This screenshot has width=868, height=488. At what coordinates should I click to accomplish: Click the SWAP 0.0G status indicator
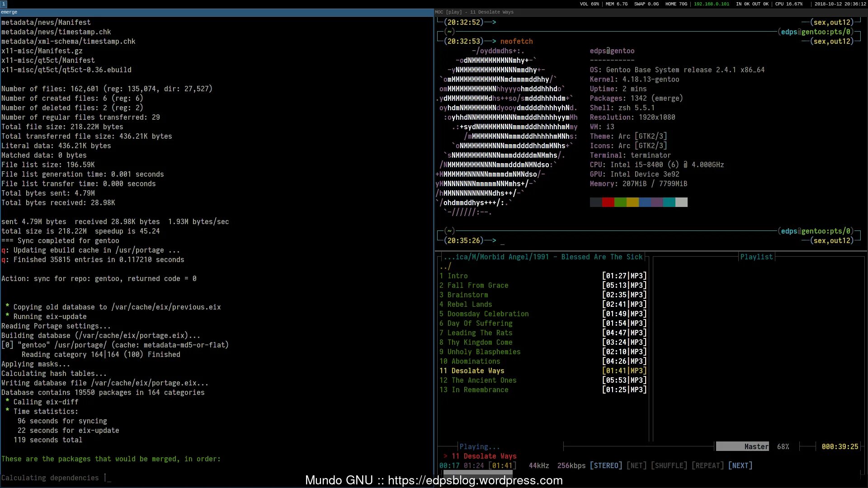coord(646,4)
